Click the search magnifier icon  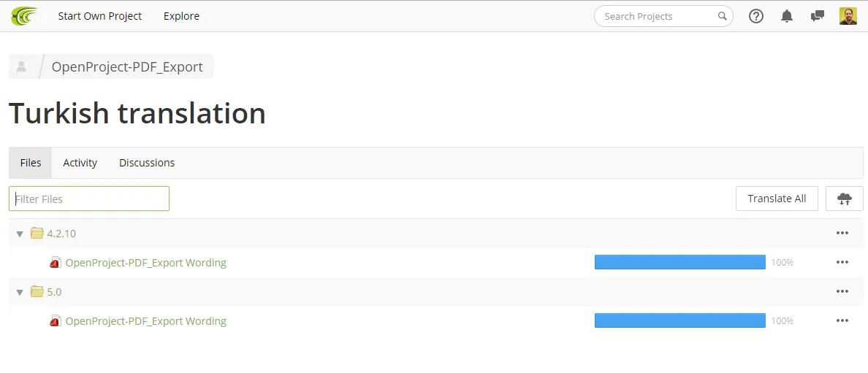(x=723, y=16)
